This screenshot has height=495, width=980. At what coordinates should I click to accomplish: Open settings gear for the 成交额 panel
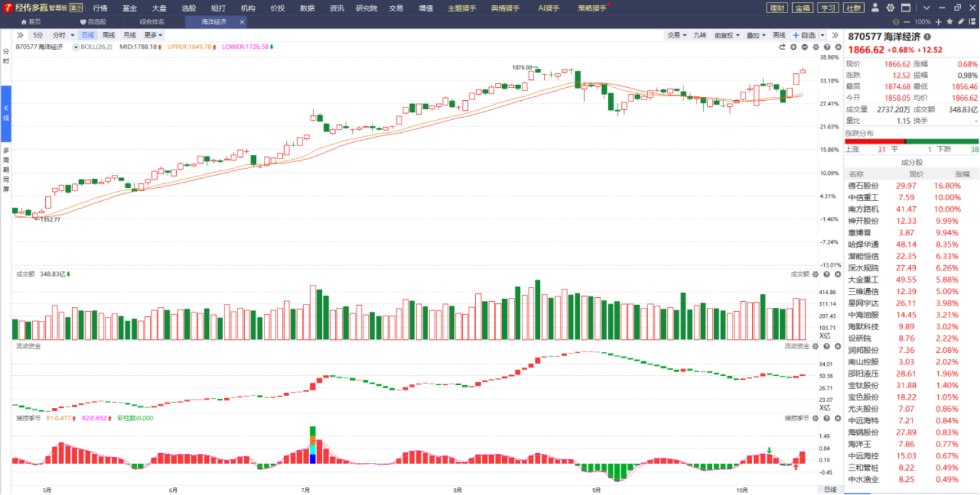(816, 274)
